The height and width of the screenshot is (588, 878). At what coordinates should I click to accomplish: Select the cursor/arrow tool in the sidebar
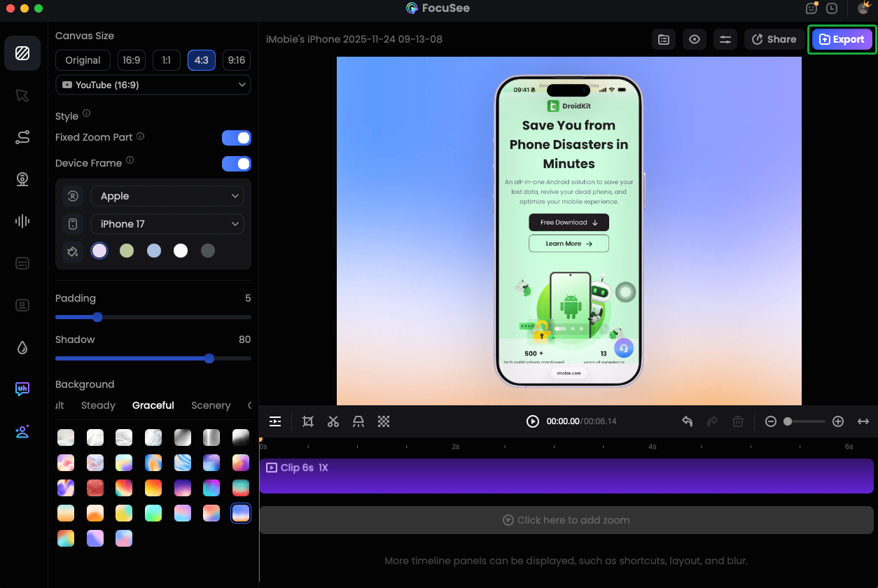22,95
